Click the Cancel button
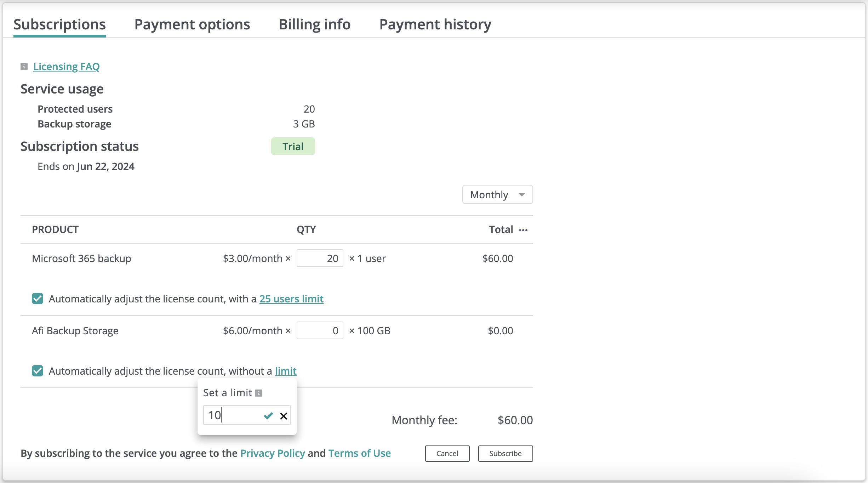The height and width of the screenshot is (483, 868). point(447,454)
